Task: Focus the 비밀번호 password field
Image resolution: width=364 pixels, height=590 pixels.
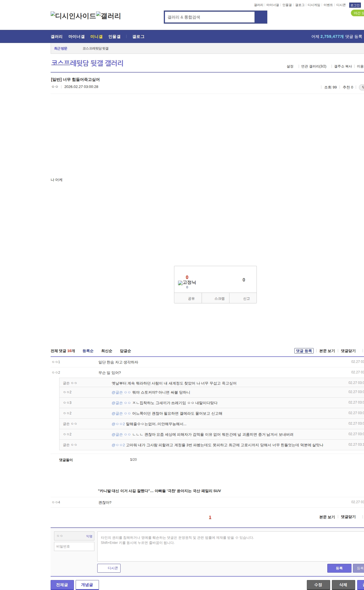Action: click(x=74, y=546)
